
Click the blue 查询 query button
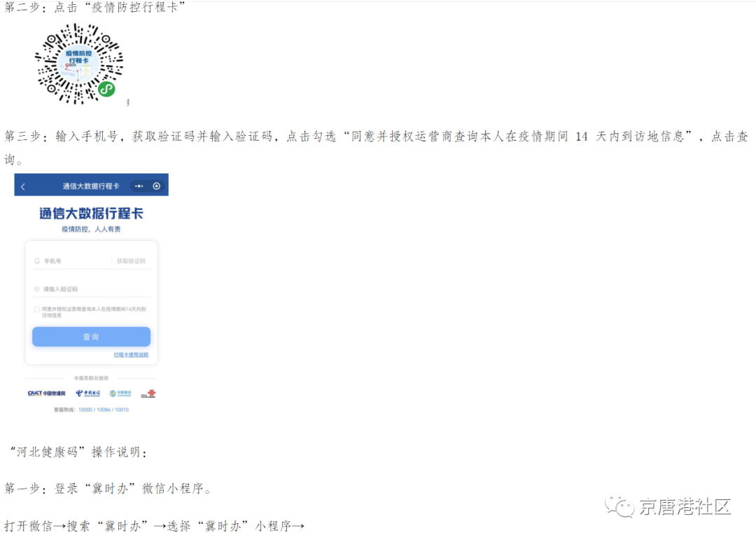[91, 337]
